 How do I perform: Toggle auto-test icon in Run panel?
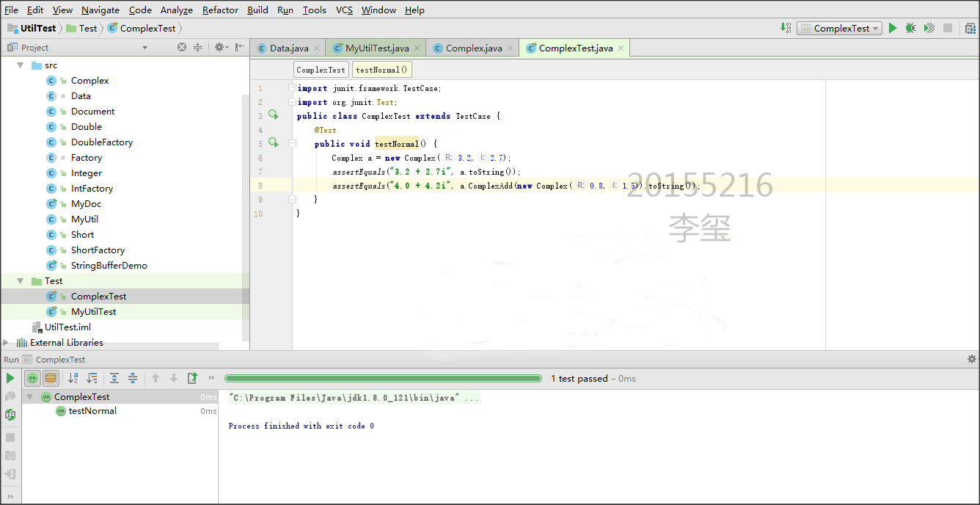(x=10, y=415)
